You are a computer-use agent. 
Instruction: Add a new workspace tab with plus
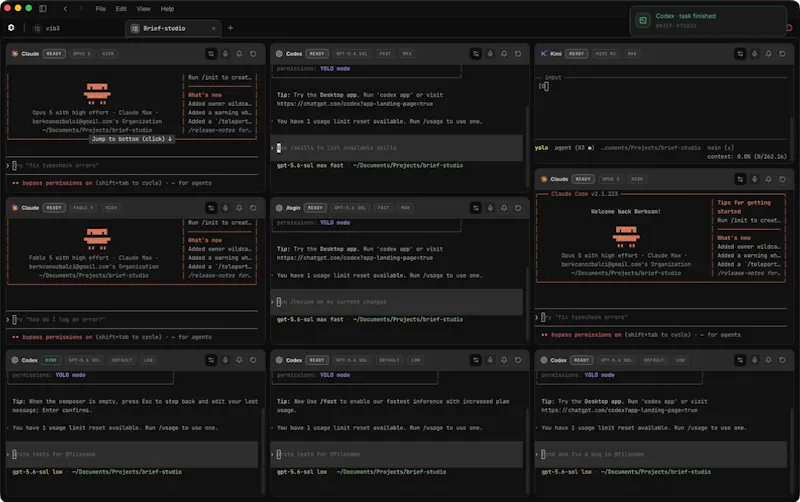point(231,28)
